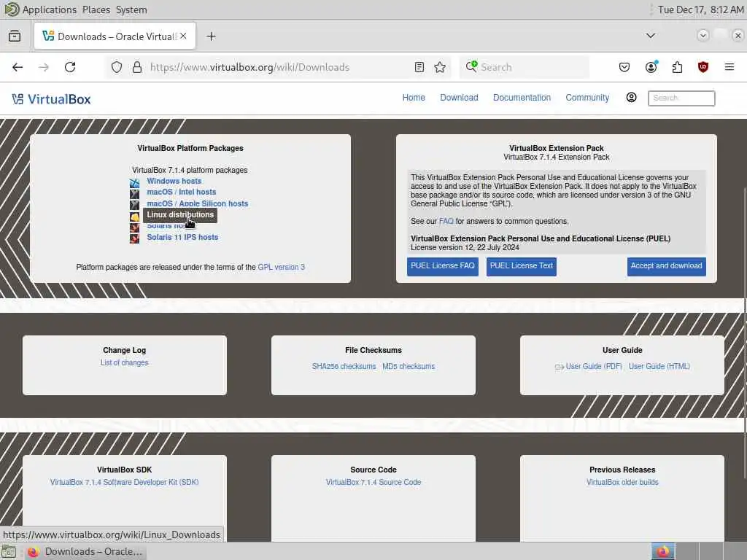Click the search engine icon in search box
This screenshot has width=747, height=560.
(471, 66)
